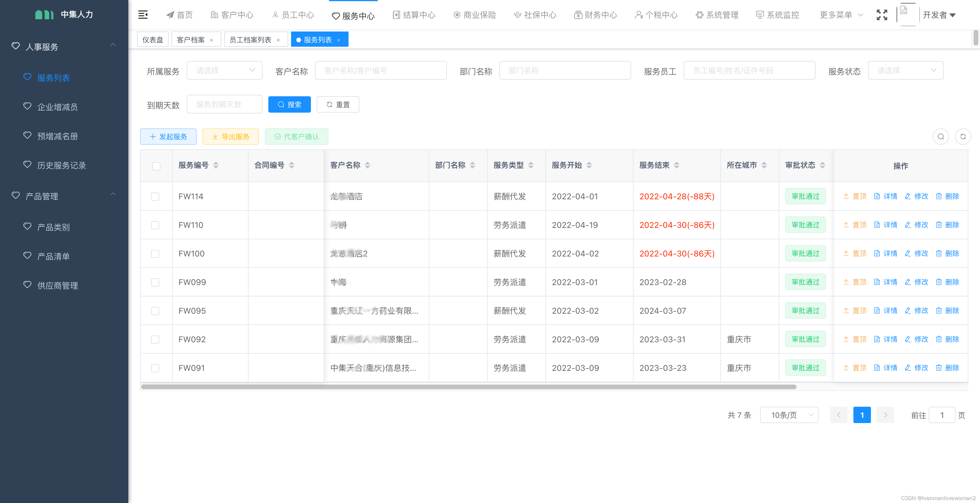The width and height of the screenshot is (980, 503).
Task: Select checkbox for row FW114
Action: pyautogui.click(x=155, y=196)
